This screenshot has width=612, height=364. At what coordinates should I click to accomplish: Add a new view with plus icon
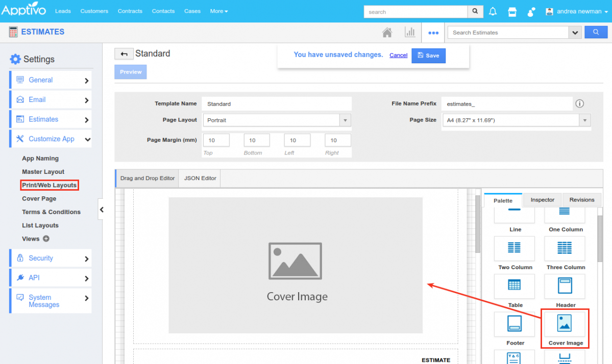[46, 239]
